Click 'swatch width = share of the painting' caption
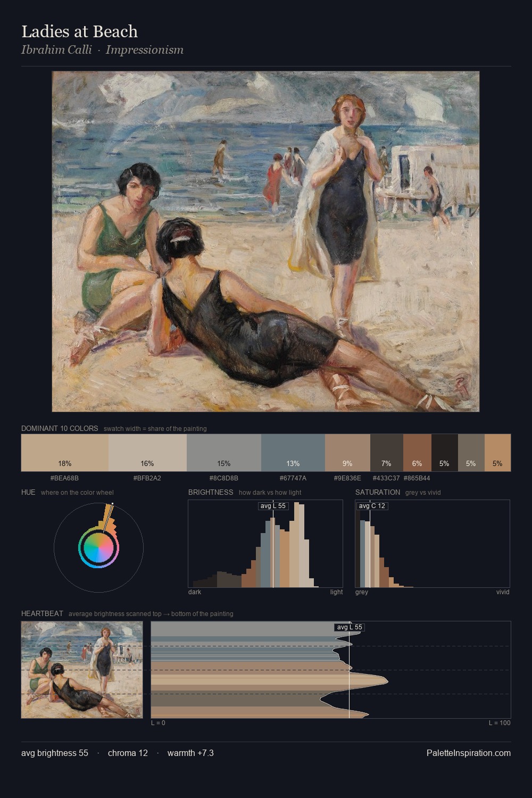The height and width of the screenshot is (798, 532). click(x=155, y=429)
